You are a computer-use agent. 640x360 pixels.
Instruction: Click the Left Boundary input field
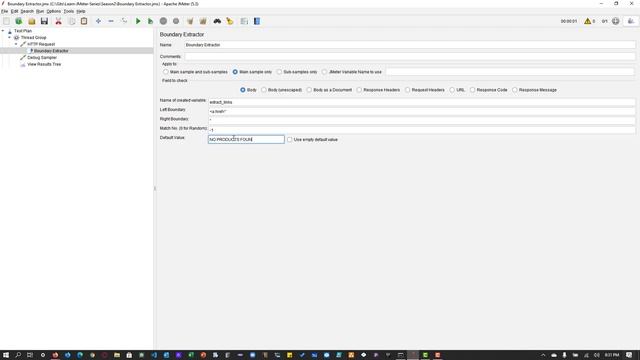(x=422, y=111)
